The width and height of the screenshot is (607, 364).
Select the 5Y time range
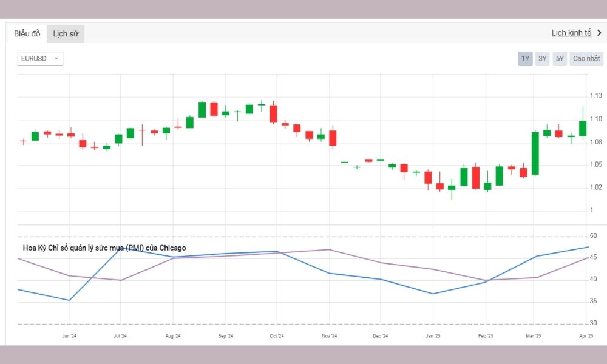point(558,58)
